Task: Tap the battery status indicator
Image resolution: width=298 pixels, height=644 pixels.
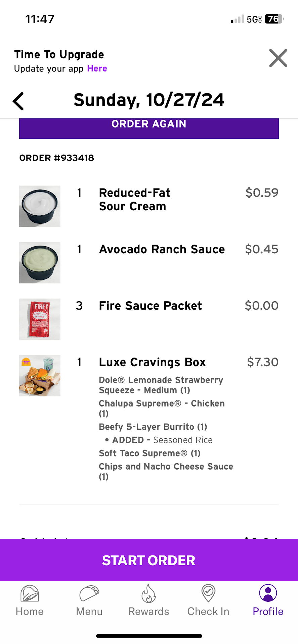Action: pos(274,19)
